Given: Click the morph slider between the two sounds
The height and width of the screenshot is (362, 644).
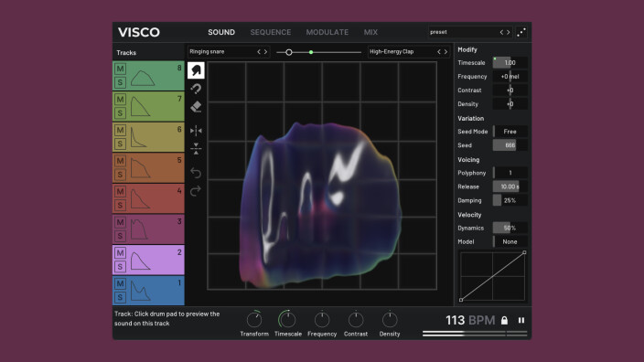Looking at the screenshot, I should pos(318,52).
